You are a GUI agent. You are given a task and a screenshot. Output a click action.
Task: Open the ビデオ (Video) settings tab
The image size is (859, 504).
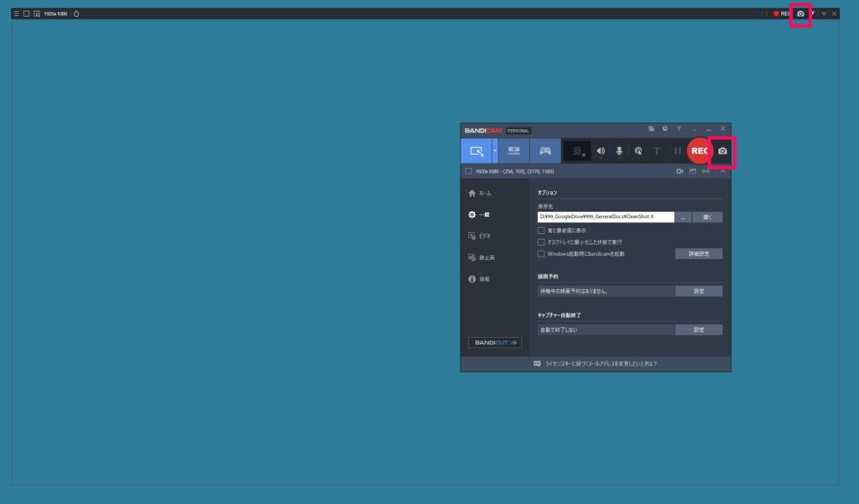pos(485,236)
